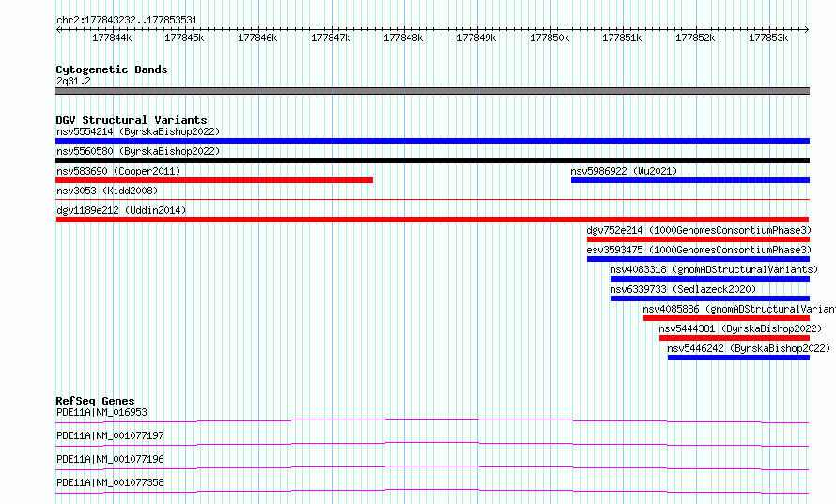Screen dimensions: 836x504
Task: Click the 177848k ruler tick label
Action: [404, 38]
